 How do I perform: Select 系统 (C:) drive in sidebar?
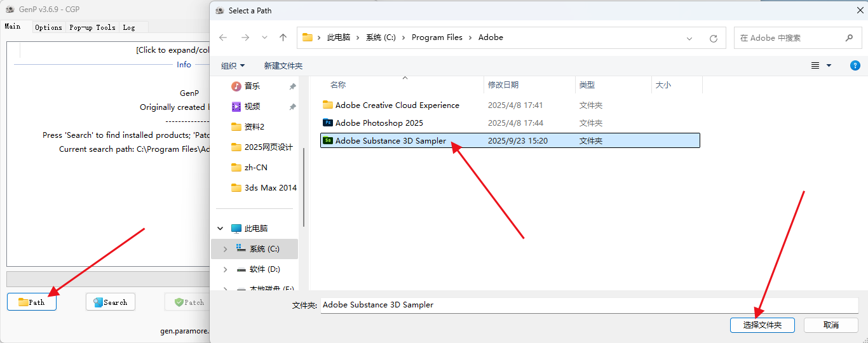pyautogui.click(x=264, y=249)
